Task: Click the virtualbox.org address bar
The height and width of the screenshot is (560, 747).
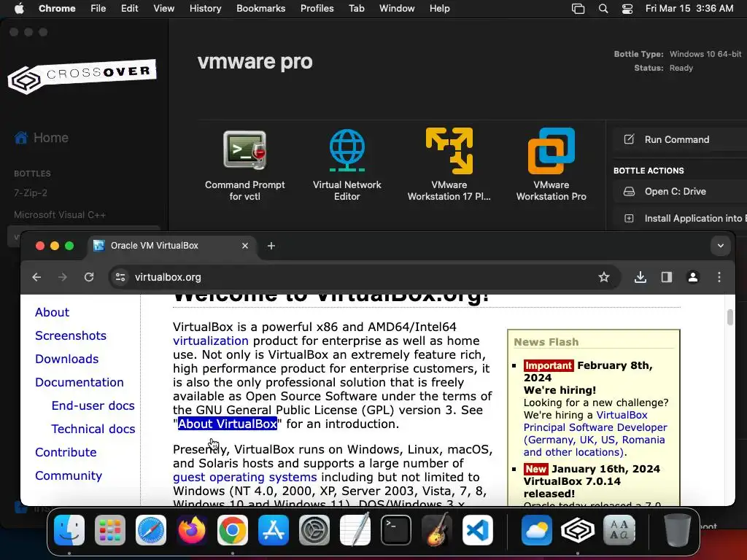Action: click(365, 277)
